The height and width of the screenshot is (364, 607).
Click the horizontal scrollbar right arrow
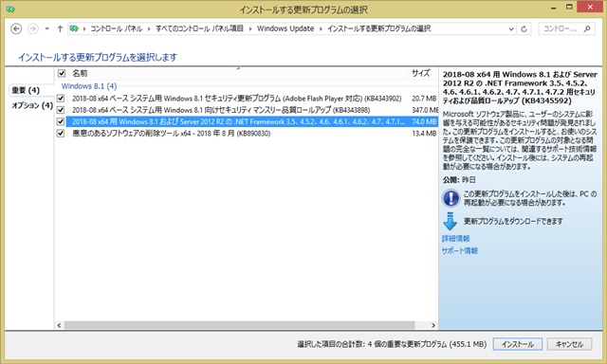(x=433, y=325)
